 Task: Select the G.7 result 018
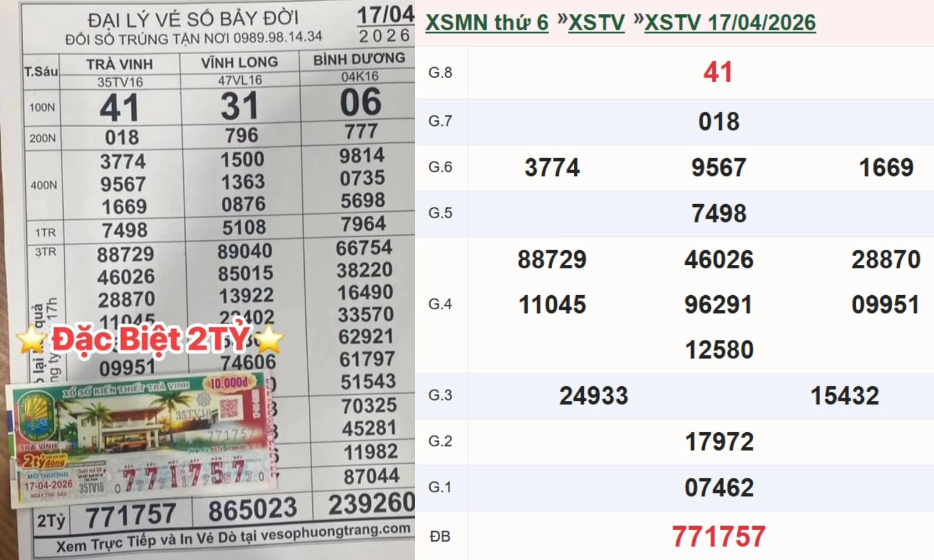coord(719,122)
